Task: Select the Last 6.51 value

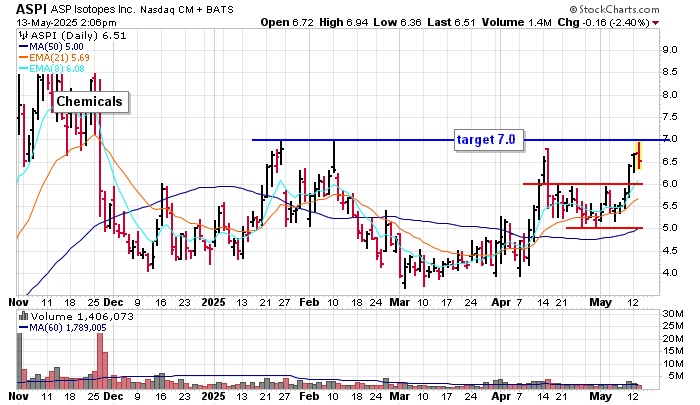Action: 451,22
